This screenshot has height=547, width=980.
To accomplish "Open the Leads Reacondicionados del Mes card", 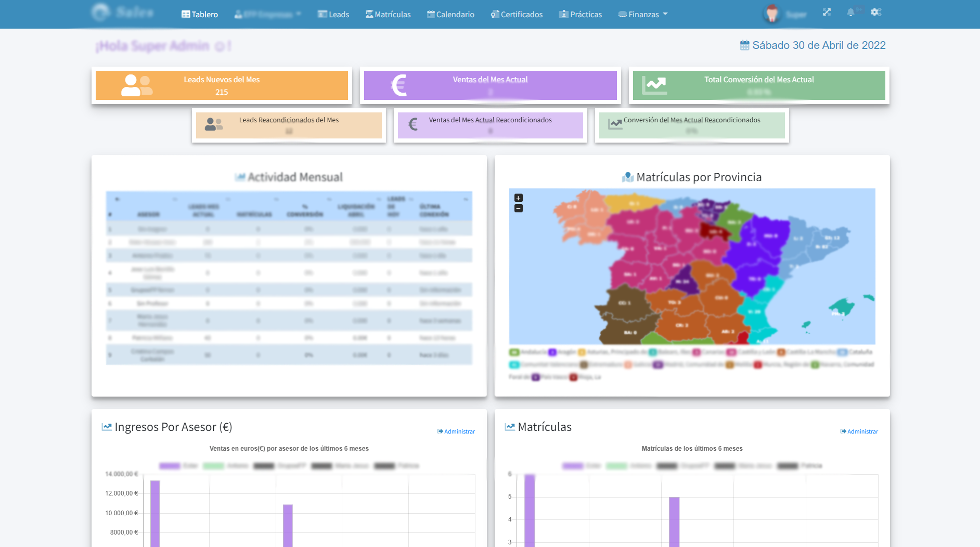I will [289, 125].
